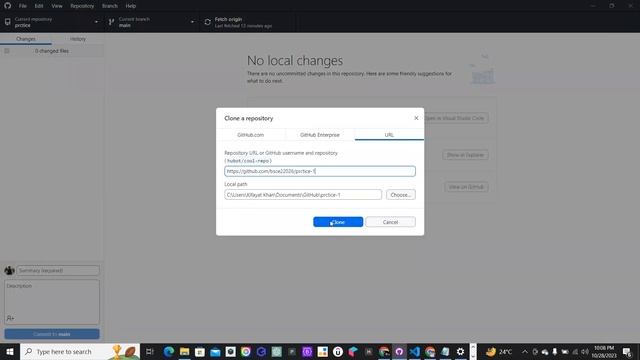Switch to the Changes tab
This screenshot has height=360, width=640.
(26, 39)
